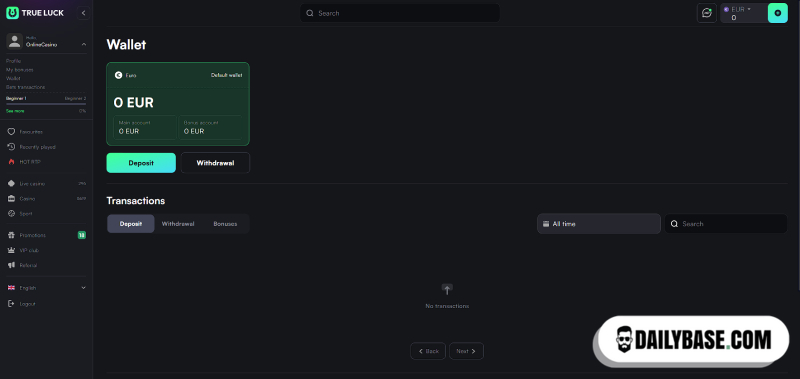Open the All time date filter
This screenshot has width=800, height=379.
[x=599, y=224]
